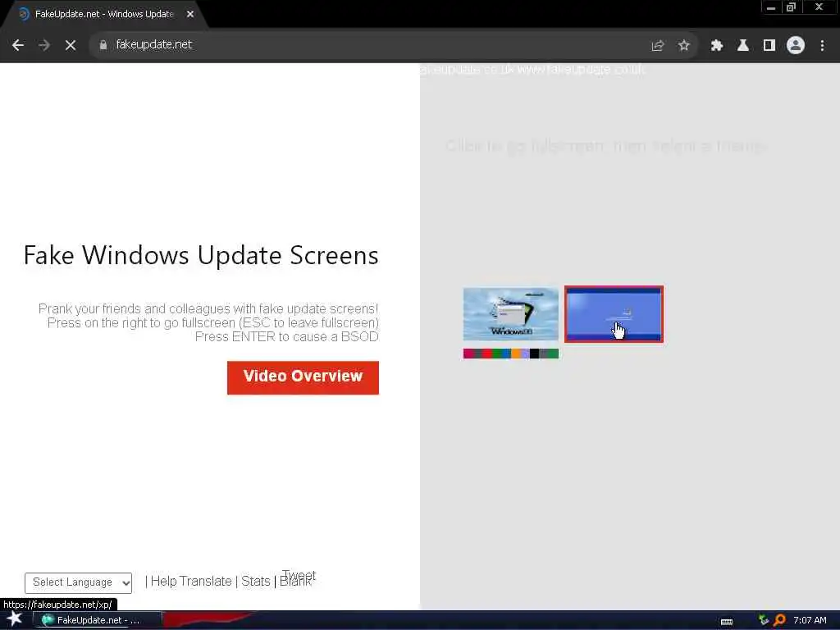The width and height of the screenshot is (840, 630).
Task: Select FakeUpdate.net taskbar window button
Action: [x=98, y=620]
